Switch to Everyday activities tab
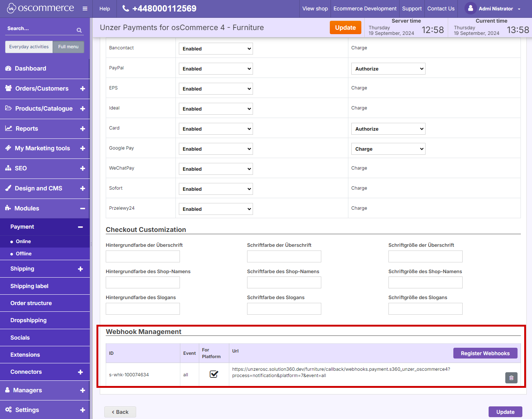Screen dimensions: 532x419 [29, 47]
